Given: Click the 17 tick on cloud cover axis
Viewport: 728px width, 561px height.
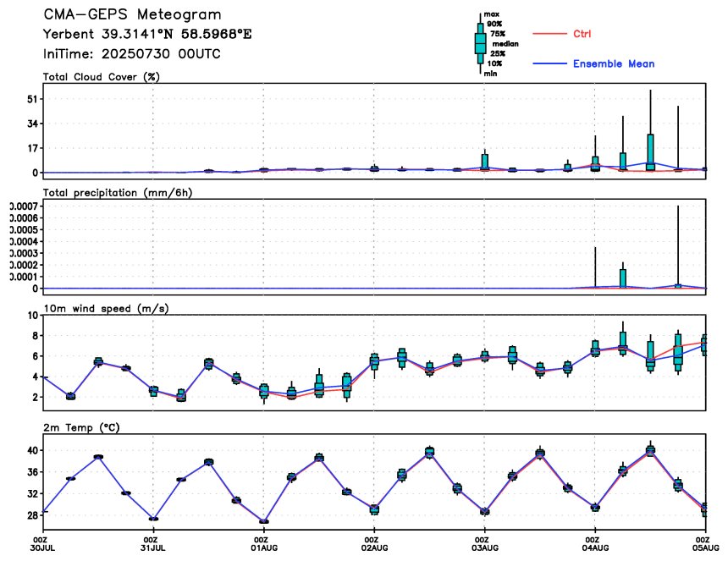Looking at the screenshot, I should 32,148.
